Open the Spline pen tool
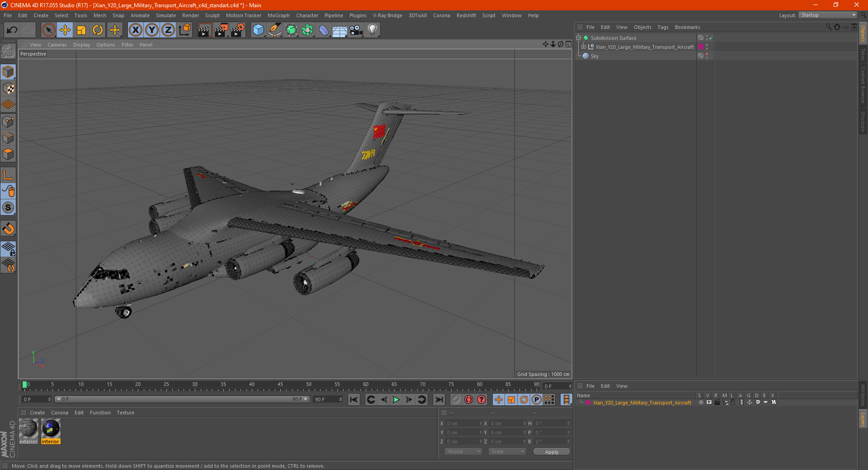The height and width of the screenshot is (470, 868). [274, 30]
